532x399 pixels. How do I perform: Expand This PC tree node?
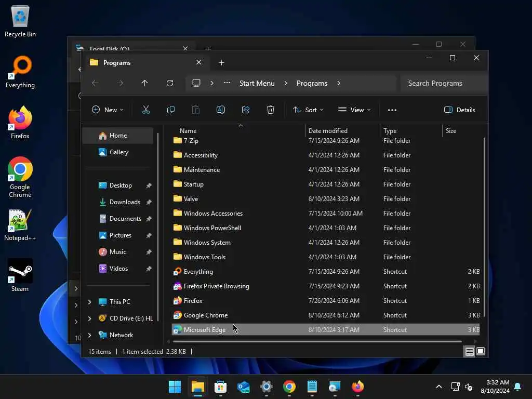[x=89, y=302]
